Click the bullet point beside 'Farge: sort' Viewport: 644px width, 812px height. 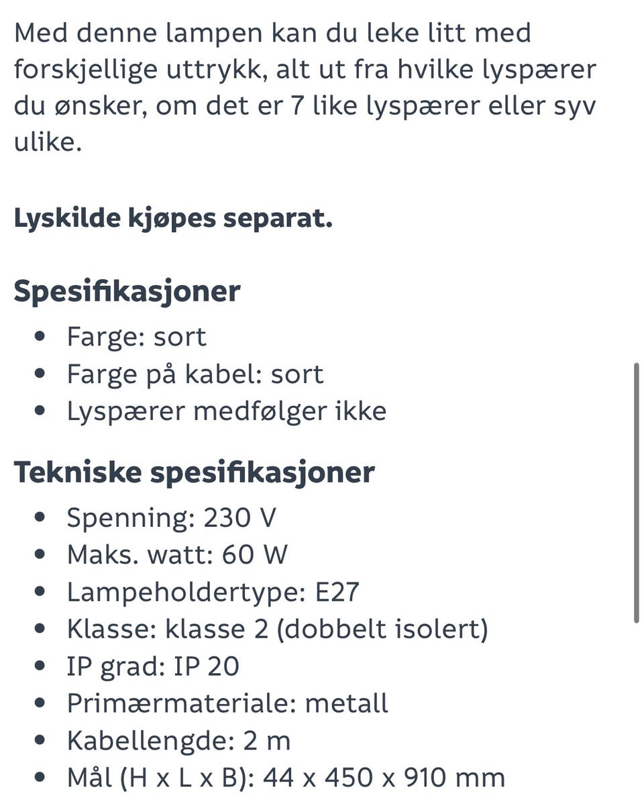pyautogui.click(x=42, y=336)
